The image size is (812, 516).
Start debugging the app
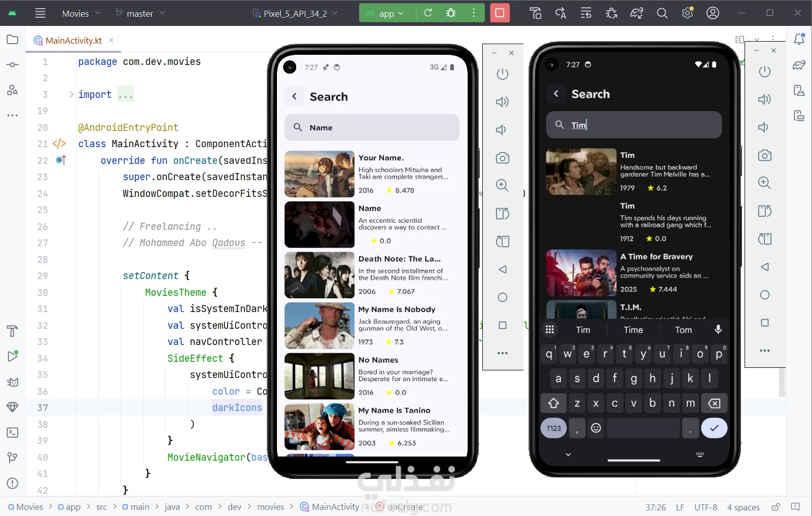(x=451, y=13)
